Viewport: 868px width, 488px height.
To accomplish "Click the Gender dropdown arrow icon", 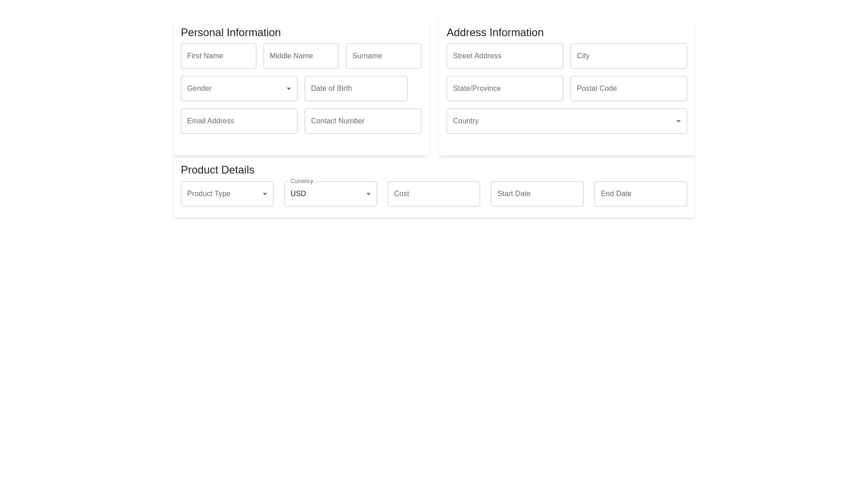I will (289, 89).
